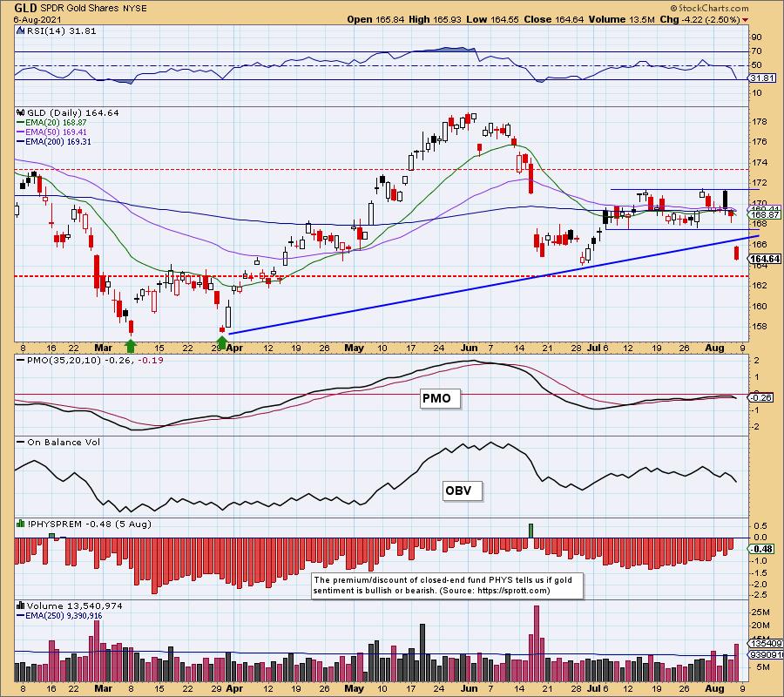Click the 168.87 EMA tag on price axis
This screenshot has width=784, height=697.
(x=763, y=214)
